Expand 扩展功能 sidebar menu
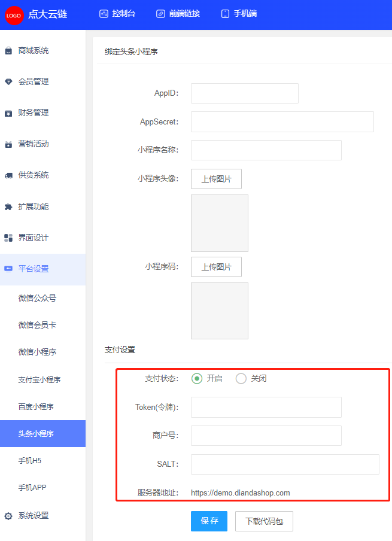Viewport: 392px width, 541px height. click(42, 206)
